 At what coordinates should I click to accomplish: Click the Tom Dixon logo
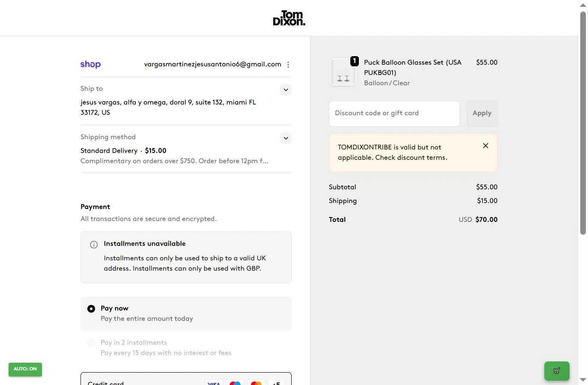(x=289, y=18)
